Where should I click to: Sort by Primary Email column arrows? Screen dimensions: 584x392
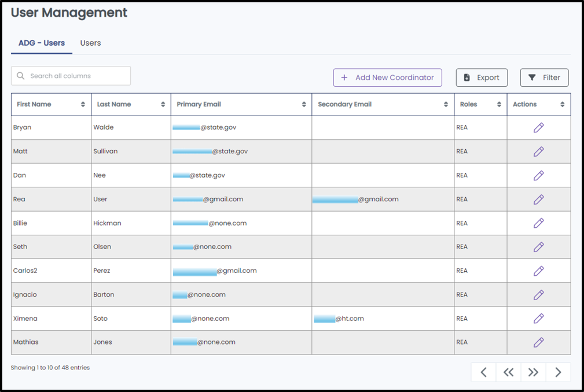304,105
